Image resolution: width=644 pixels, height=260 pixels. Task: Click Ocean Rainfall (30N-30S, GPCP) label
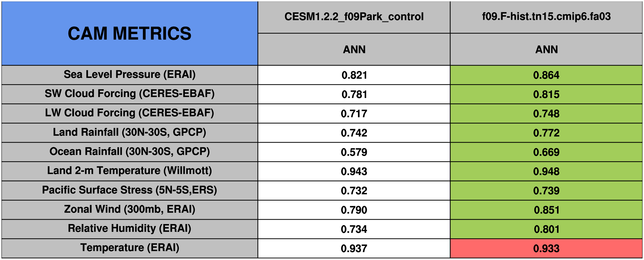[130, 152]
